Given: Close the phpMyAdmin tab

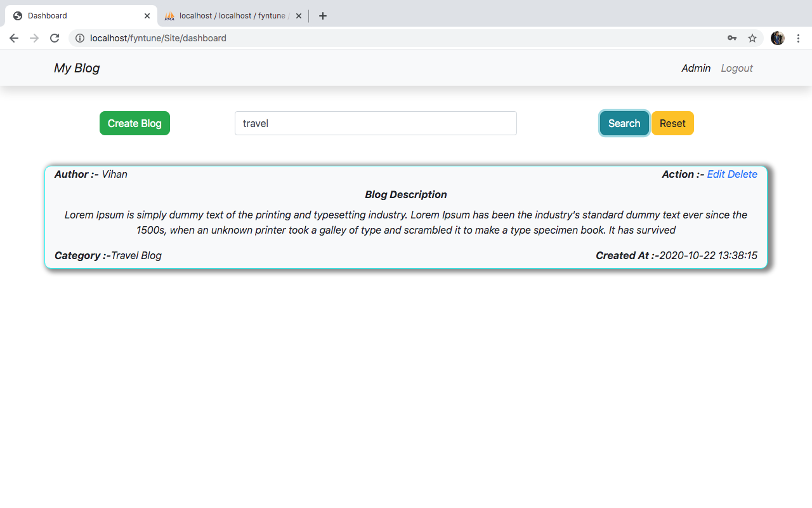Looking at the screenshot, I should 299,16.
